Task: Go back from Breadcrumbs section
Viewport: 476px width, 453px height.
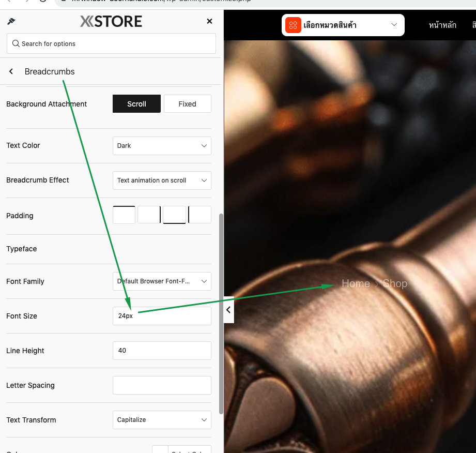Action: tap(11, 71)
